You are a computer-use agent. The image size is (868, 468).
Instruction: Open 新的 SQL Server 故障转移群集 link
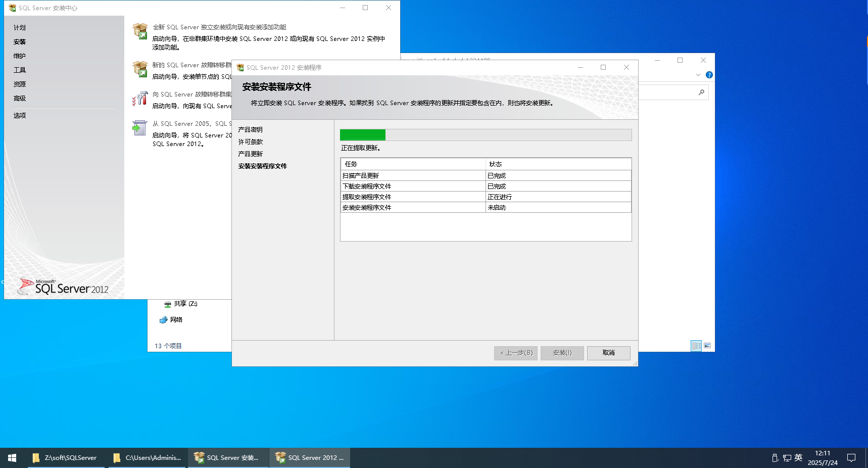[192, 65]
